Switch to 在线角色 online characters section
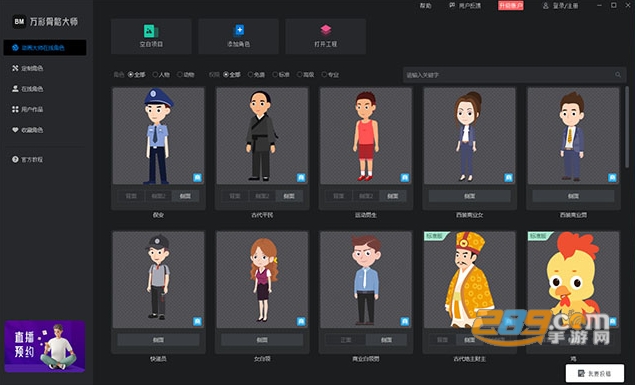The height and width of the screenshot is (385, 635). click(x=27, y=89)
